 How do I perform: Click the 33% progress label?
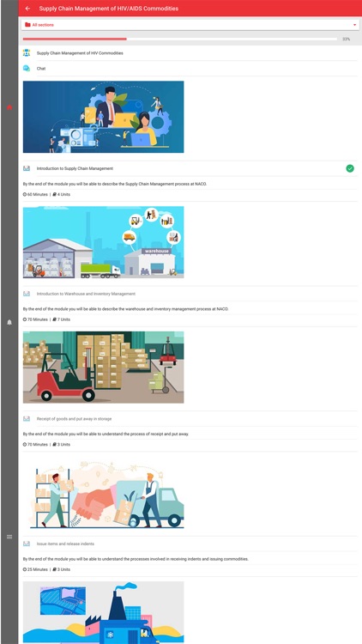[346, 39]
